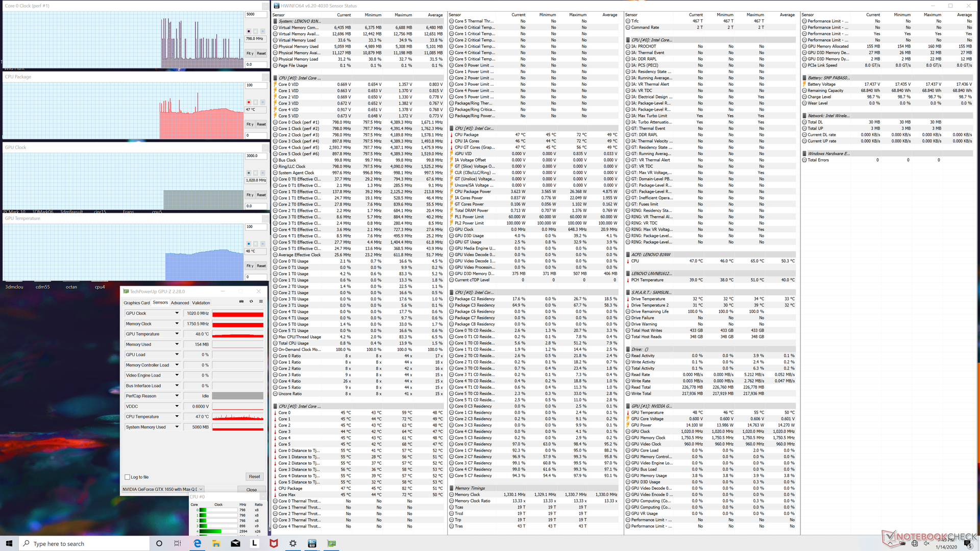Click Network: Intel Wirele group icon

coord(804,116)
